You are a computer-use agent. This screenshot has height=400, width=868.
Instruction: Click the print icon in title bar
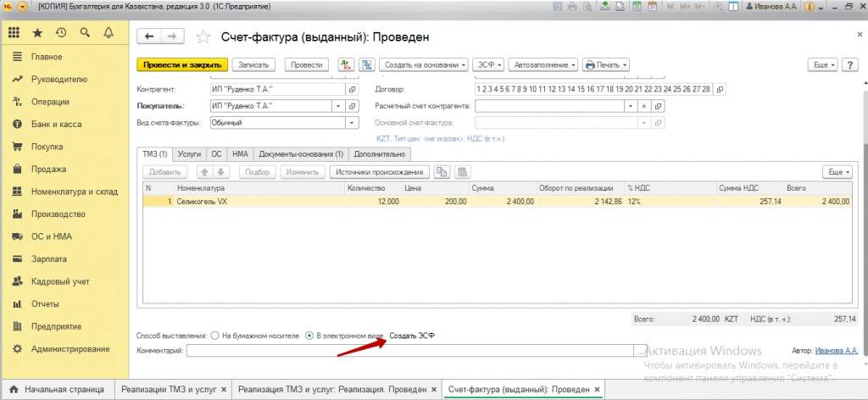pyautogui.click(x=572, y=7)
